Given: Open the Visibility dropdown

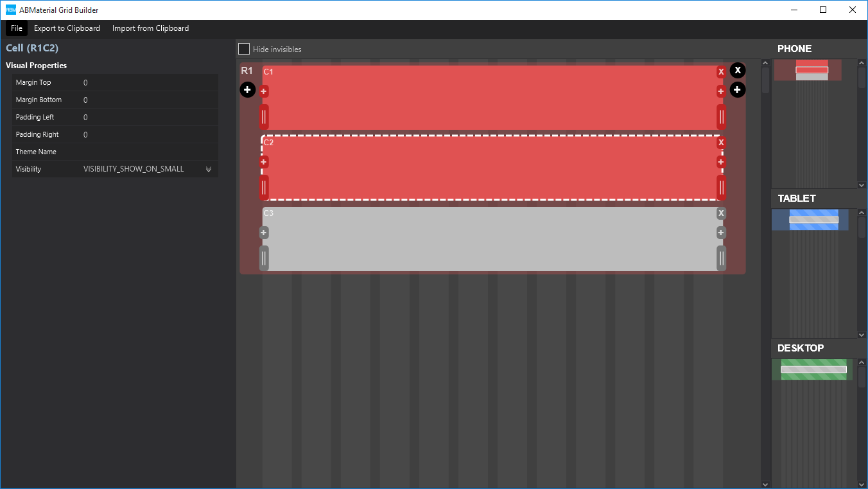Looking at the screenshot, I should (x=209, y=169).
